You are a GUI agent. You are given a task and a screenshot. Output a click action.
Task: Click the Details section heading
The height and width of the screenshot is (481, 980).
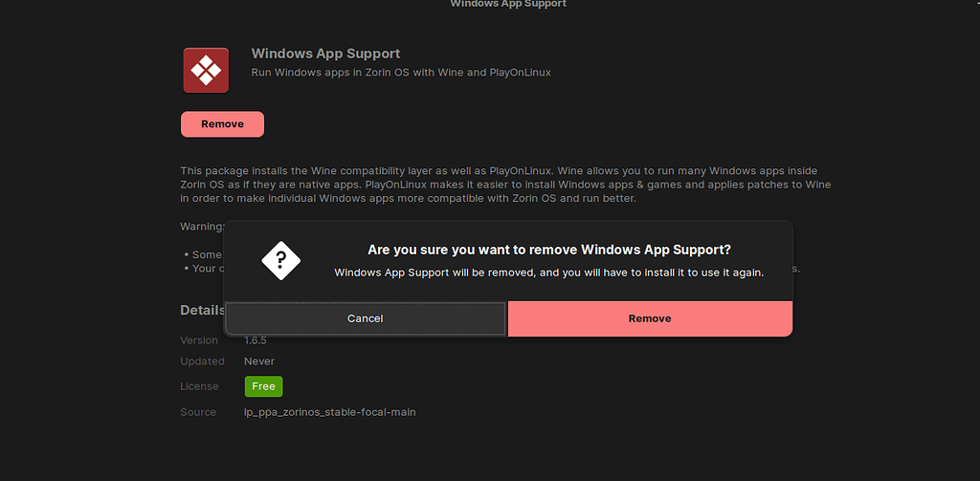coord(201,311)
